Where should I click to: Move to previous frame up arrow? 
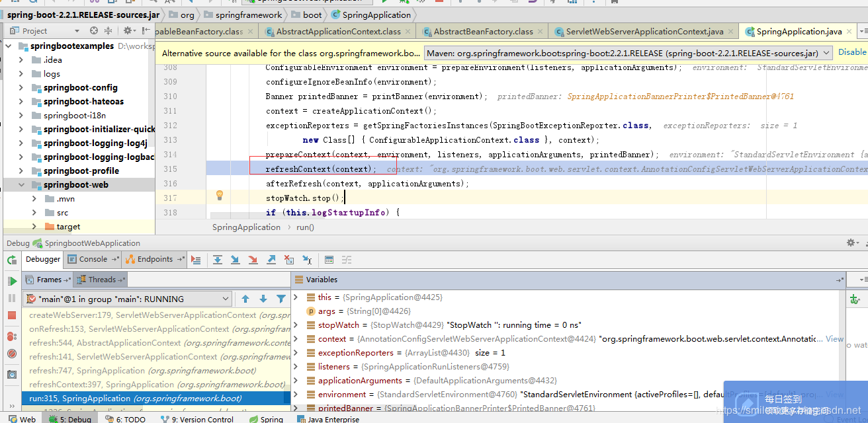tap(245, 299)
